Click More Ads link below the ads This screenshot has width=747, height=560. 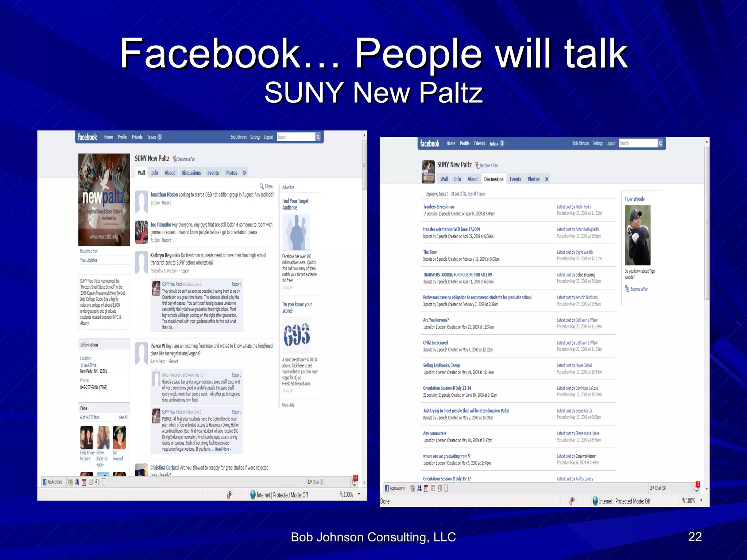[288, 405]
